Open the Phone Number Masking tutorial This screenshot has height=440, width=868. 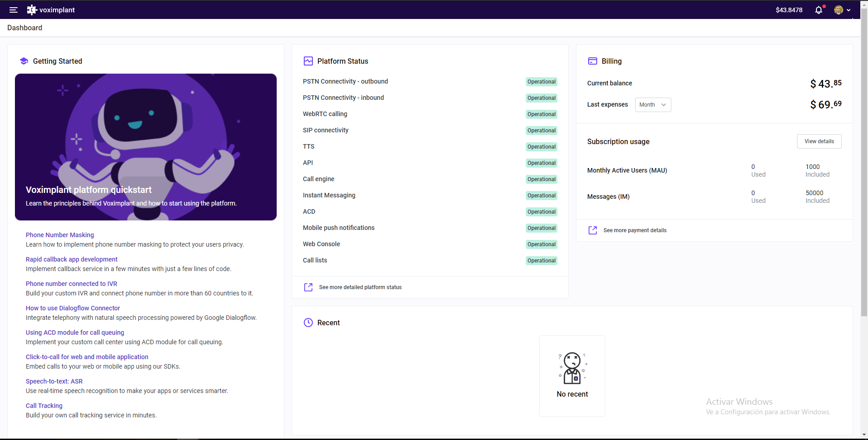pos(60,235)
